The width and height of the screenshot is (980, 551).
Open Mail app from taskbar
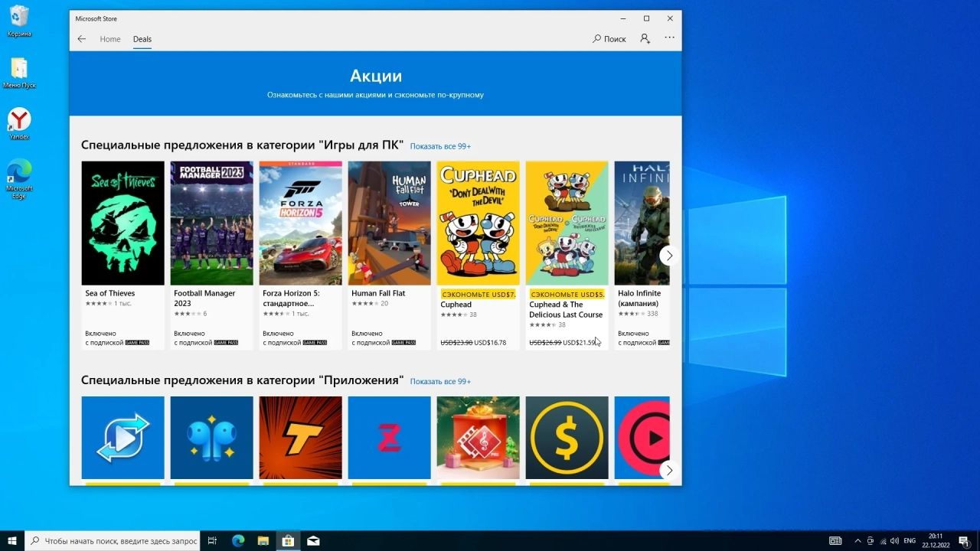(313, 541)
